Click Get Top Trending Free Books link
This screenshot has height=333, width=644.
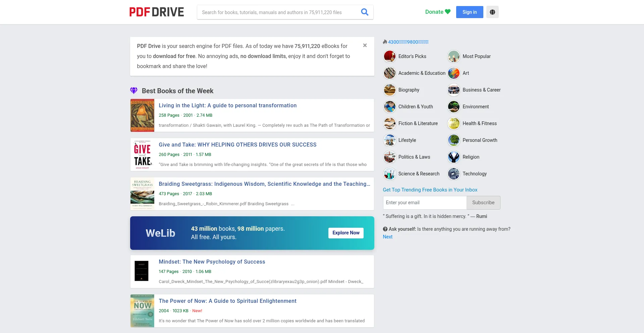tap(430, 190)
